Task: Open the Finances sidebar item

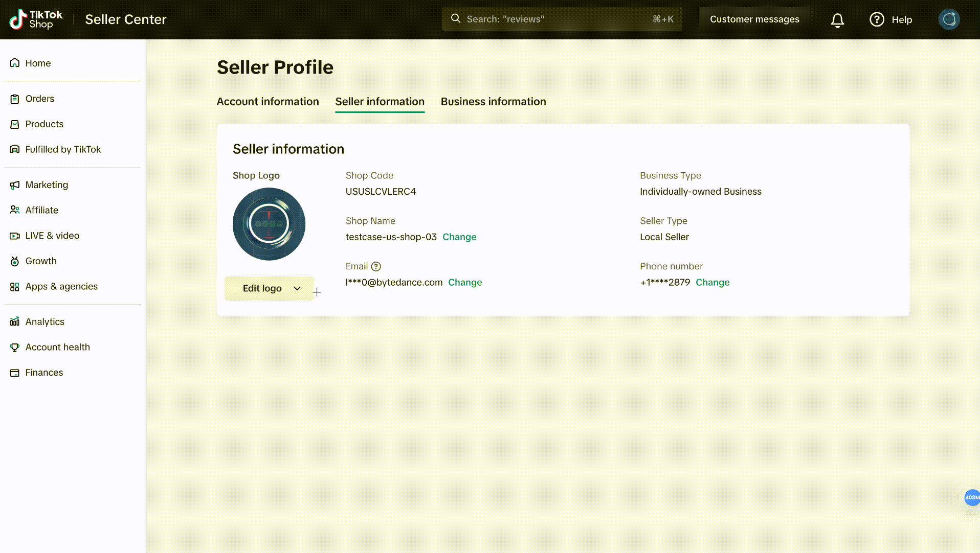Action: point(44,373)
